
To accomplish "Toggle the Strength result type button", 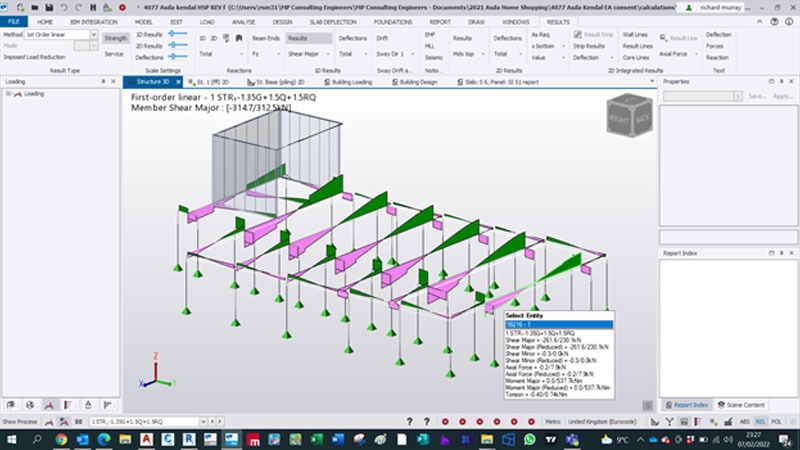I will pos(115,40).
